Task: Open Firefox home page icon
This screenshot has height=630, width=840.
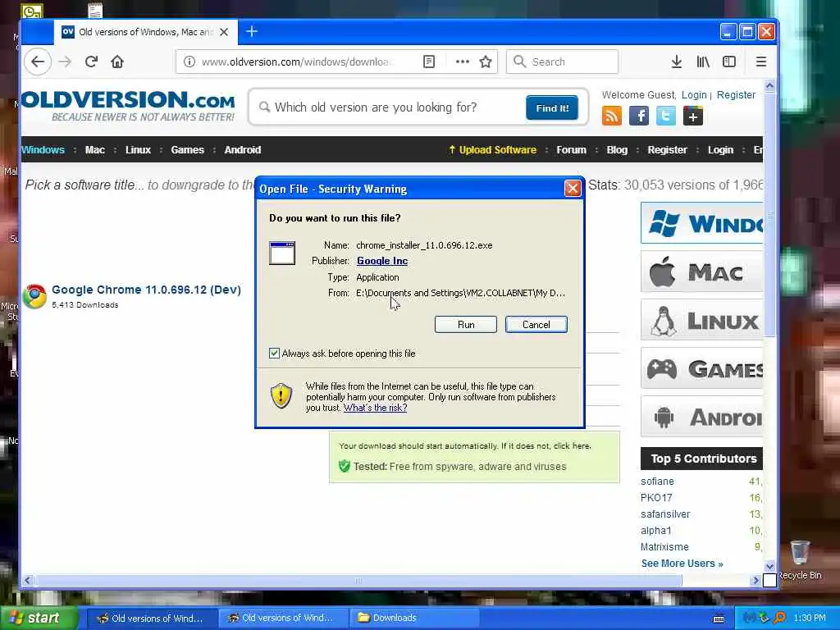Action: tap(117, 62)
